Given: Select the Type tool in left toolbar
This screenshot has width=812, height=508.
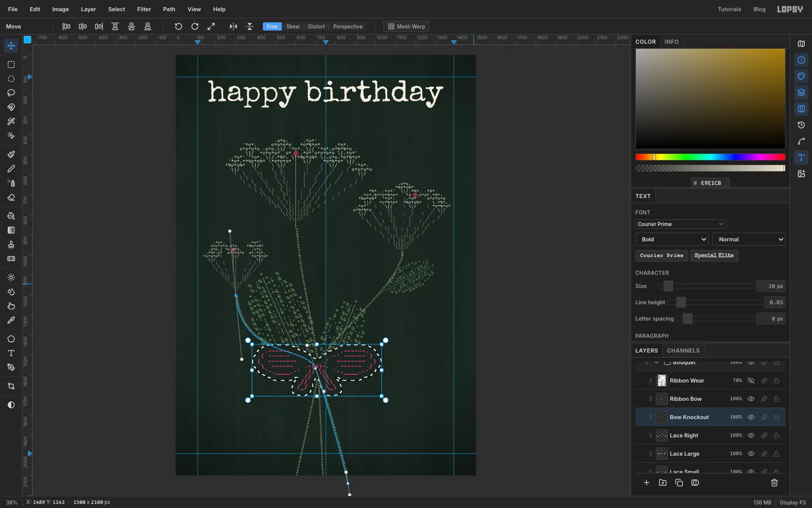Looking at the screenshot, I should coord(11,353).
